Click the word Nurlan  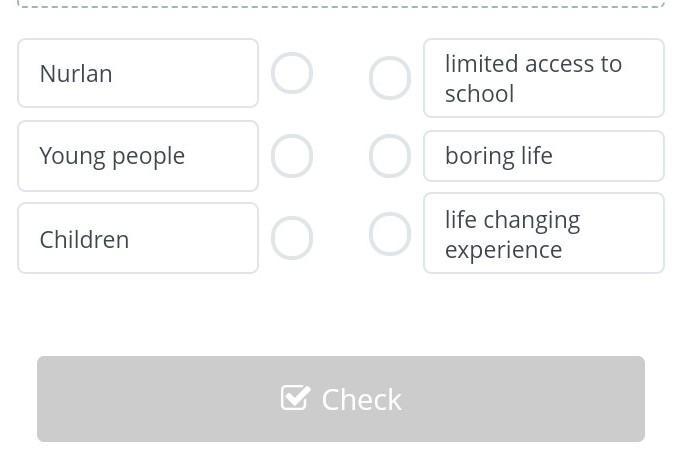(76, 73)
